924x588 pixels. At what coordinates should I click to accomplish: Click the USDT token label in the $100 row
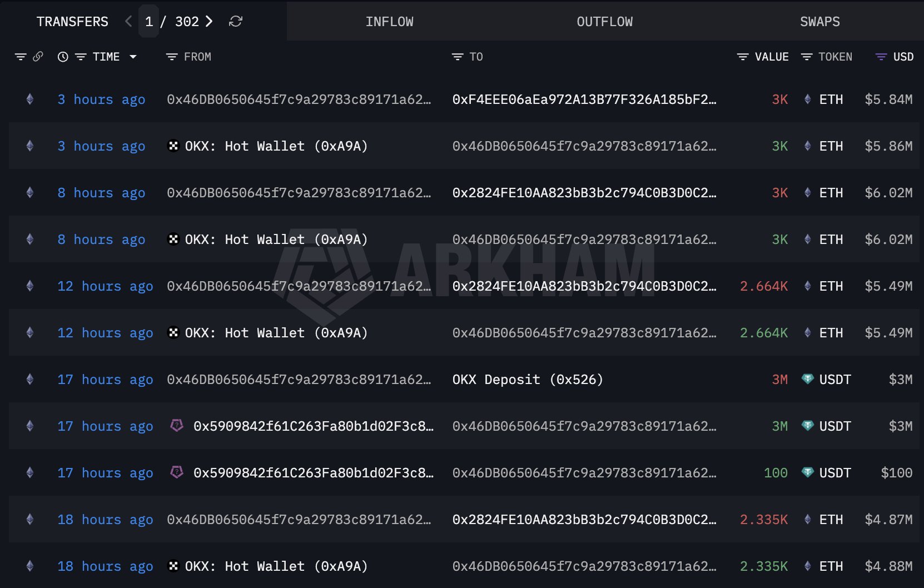click(x=835, y=473)
